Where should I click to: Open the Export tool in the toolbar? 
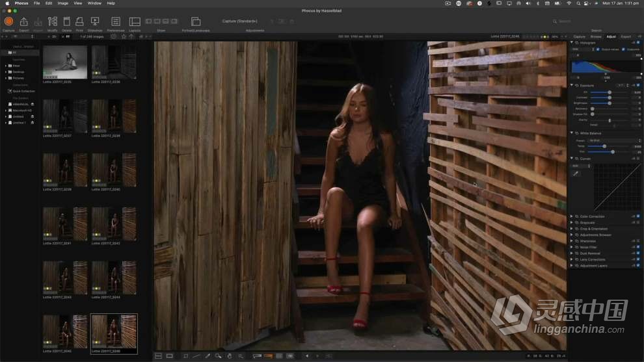coord(24,21)
